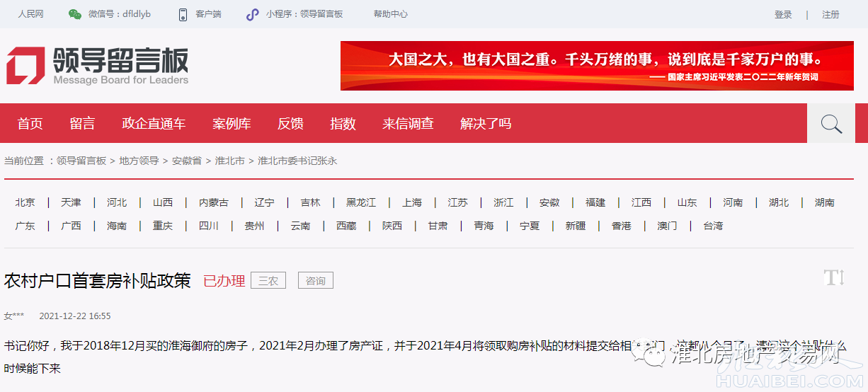Image resolution: width=868 pixels, height=392 pixels.
Task: Open 解决了吗 navigation item
Action: pyautogui.click(x=486, y=124)
